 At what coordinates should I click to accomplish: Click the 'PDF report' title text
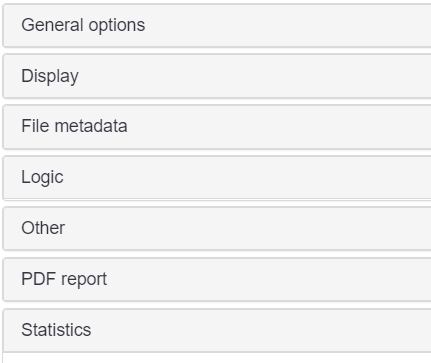pyautogui.click(x=64, y=279)
